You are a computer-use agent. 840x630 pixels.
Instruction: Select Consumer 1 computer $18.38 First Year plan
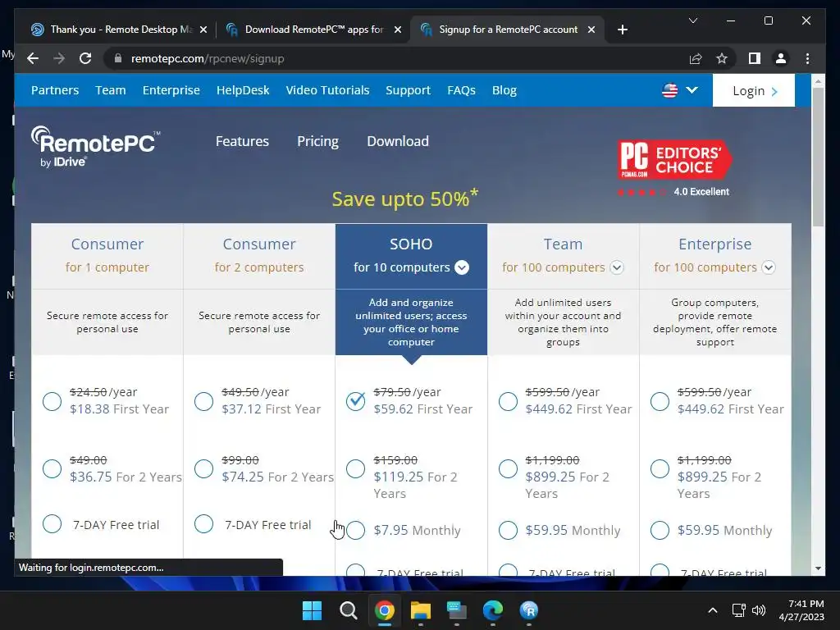pyautogui.click(x=52, y=400)
